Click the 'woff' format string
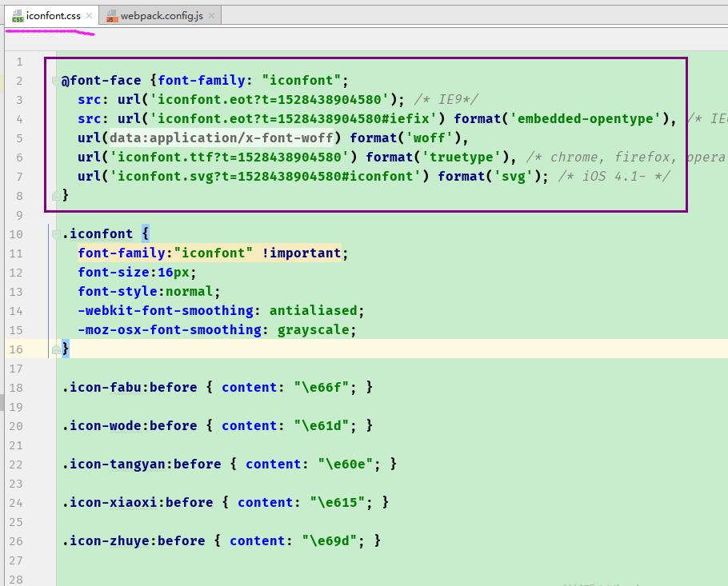Screen dimensions: 728x586 (x=430, y=138)
